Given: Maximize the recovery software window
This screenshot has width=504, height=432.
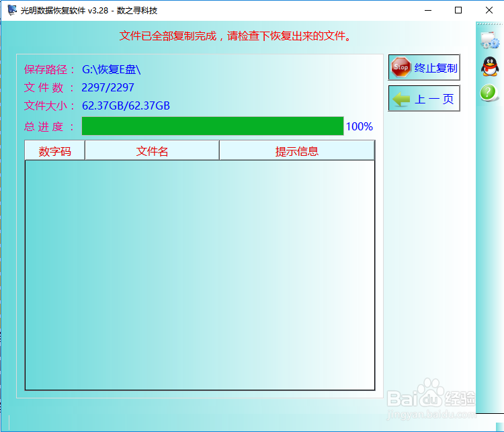Looking at the screenshot, I should coord(458,10).
